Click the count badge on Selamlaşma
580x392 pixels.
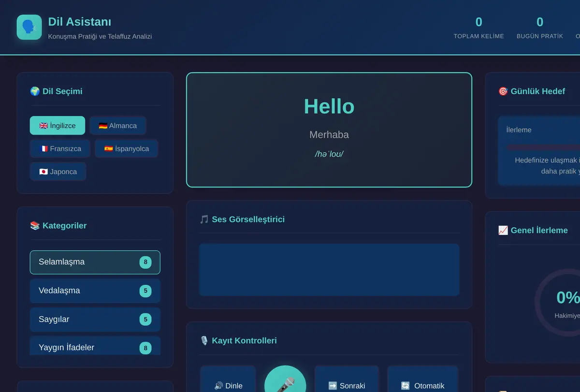click(x=145, y=262)
